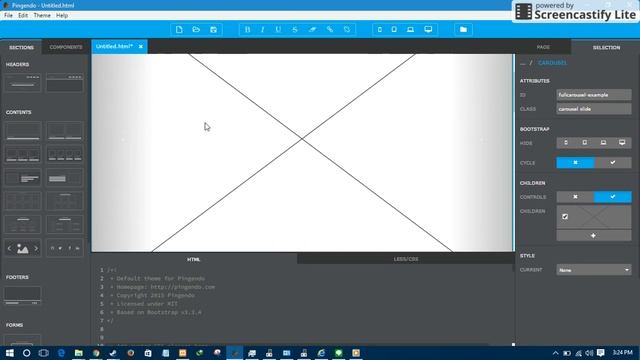Close the Untitled.html tab
Screen dimensions: 640x360
click(141, 47)
